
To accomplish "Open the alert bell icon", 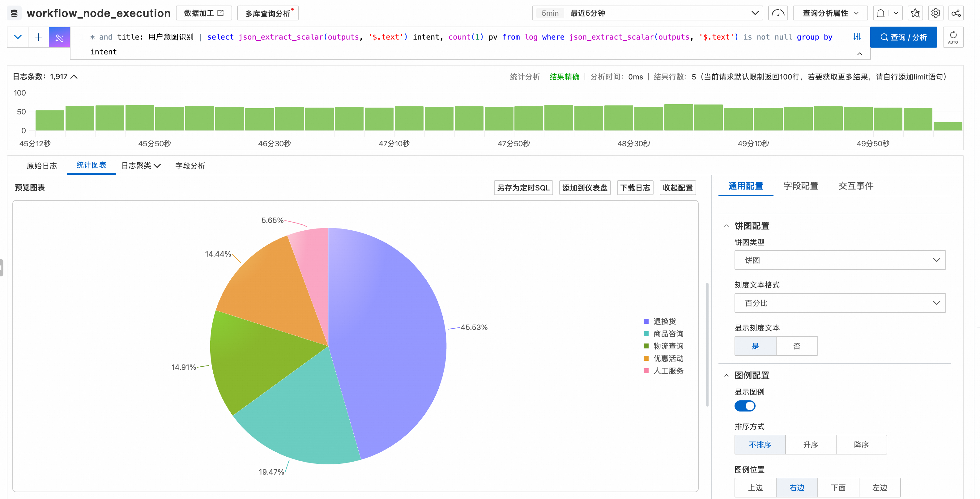I will 880,13.
